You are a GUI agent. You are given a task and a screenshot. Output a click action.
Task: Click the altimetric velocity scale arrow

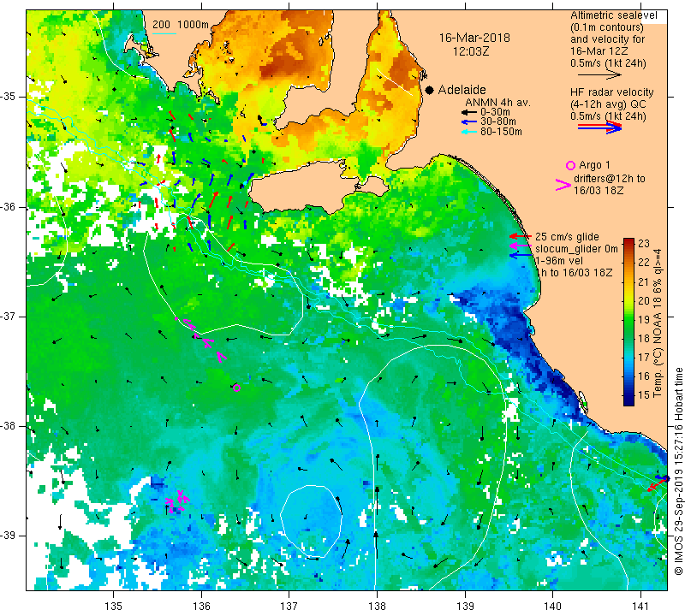(599, 75)
